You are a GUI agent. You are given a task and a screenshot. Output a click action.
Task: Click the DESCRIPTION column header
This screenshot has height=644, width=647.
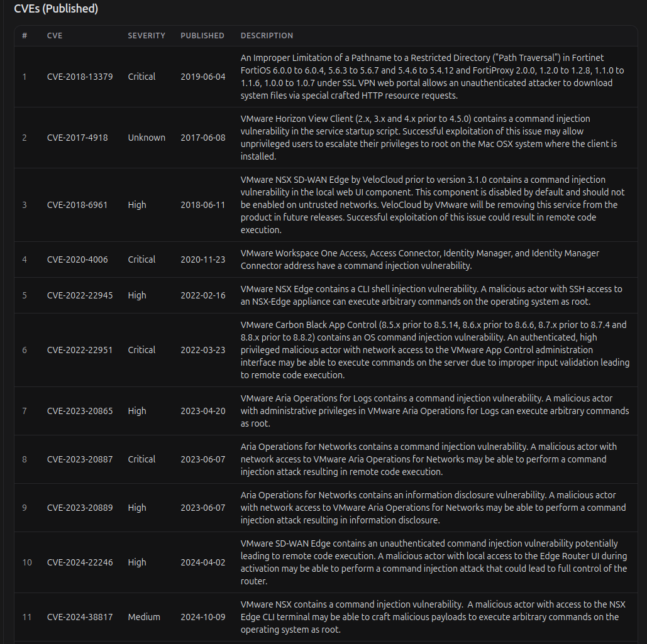coord(267,36)
